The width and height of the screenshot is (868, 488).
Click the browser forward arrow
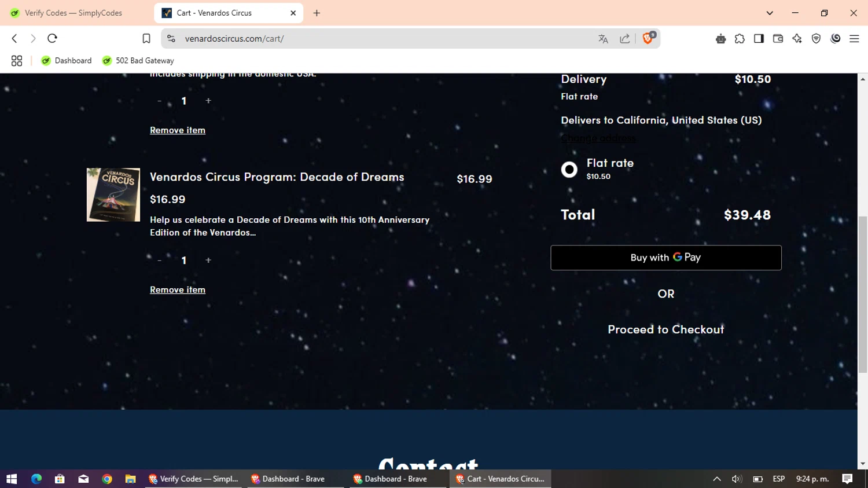33,38
